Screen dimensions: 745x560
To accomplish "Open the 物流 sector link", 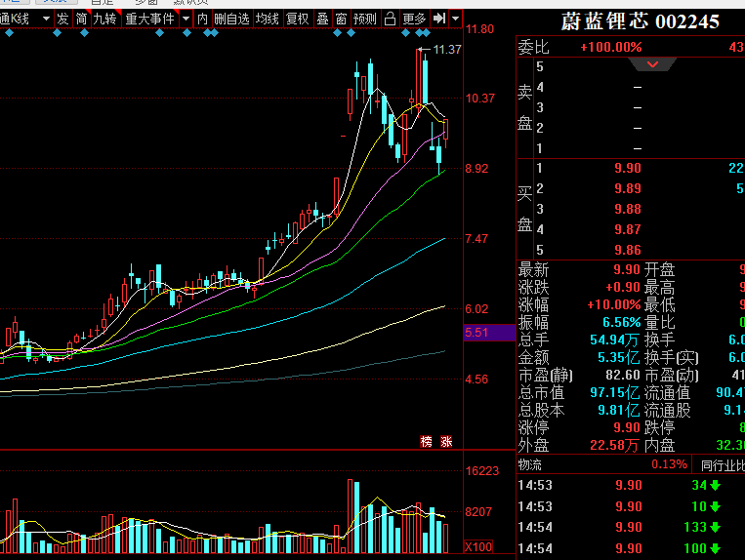I will pos(530,464).
